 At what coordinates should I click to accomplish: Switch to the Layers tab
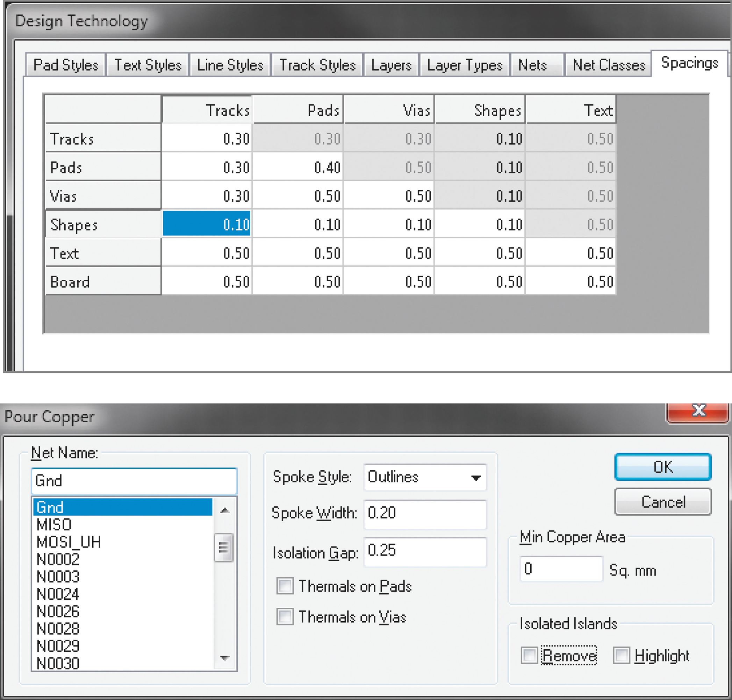pos(391,65)
